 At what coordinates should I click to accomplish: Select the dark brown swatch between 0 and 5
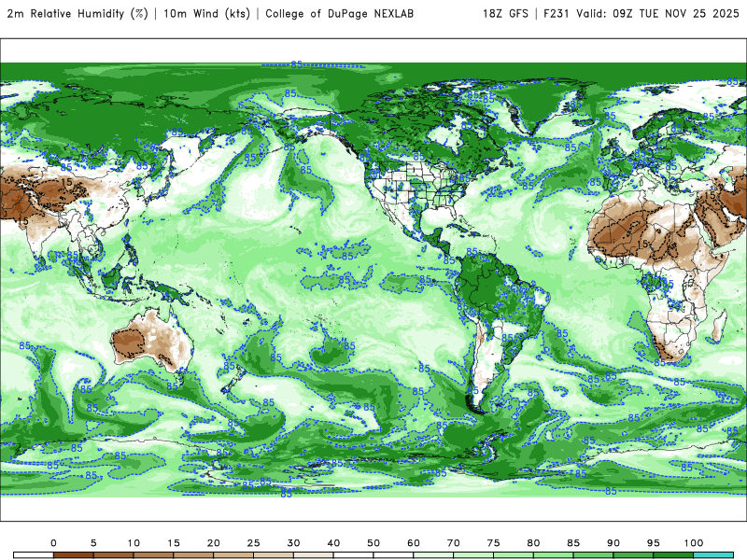coord(74,555)
